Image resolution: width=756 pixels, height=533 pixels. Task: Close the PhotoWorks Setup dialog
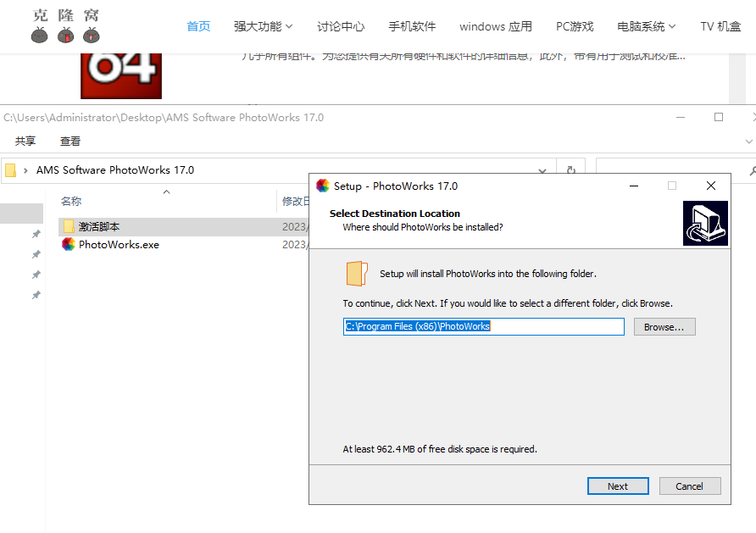click(711, 186)
